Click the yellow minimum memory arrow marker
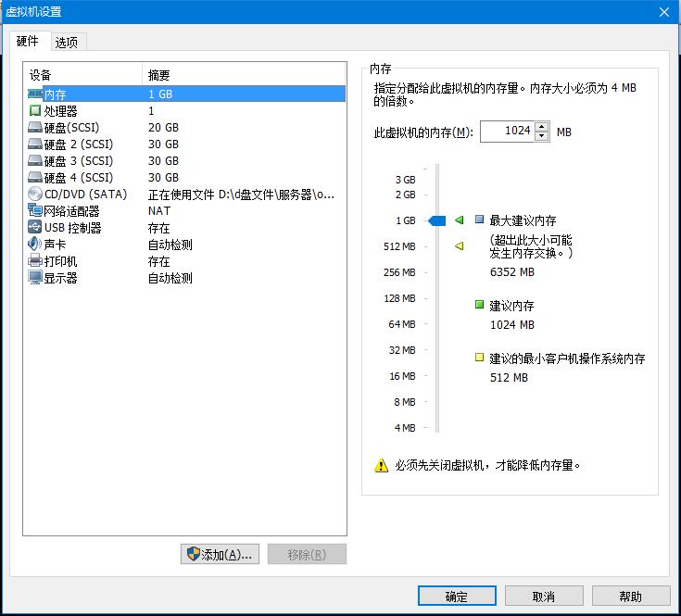Screen dimensions: 681x616 pos(459,246)
